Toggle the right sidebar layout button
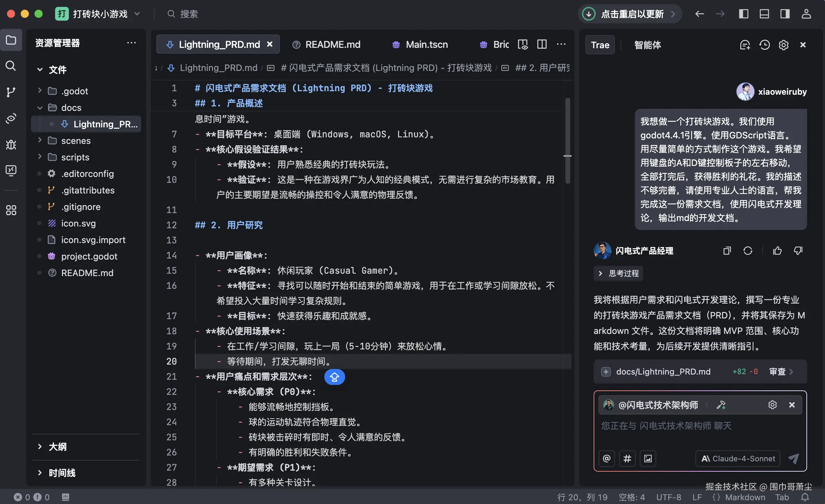 pos(785,14)
